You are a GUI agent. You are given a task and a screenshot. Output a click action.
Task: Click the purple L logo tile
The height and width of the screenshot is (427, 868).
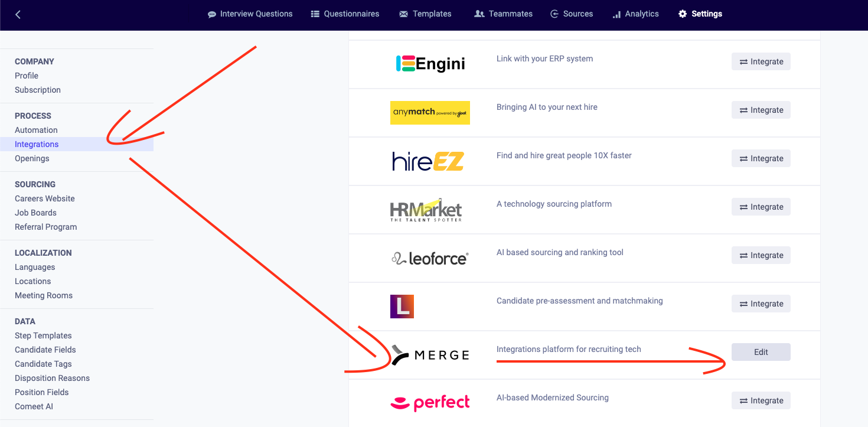click(402, 307)
